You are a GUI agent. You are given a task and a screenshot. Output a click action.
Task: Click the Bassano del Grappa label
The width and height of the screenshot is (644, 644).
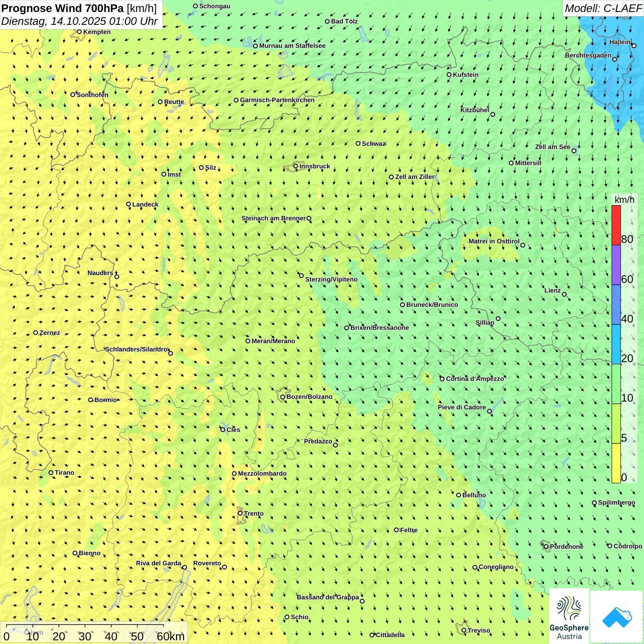point(328,598)
